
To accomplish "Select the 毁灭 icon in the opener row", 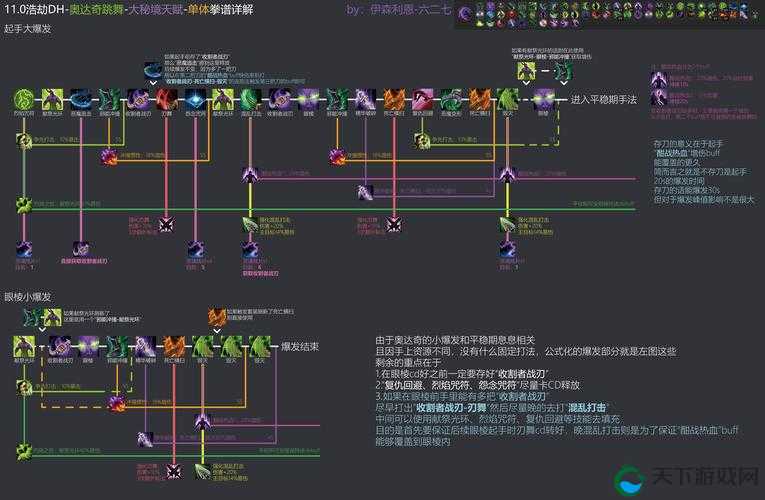I will click(507, 100).
